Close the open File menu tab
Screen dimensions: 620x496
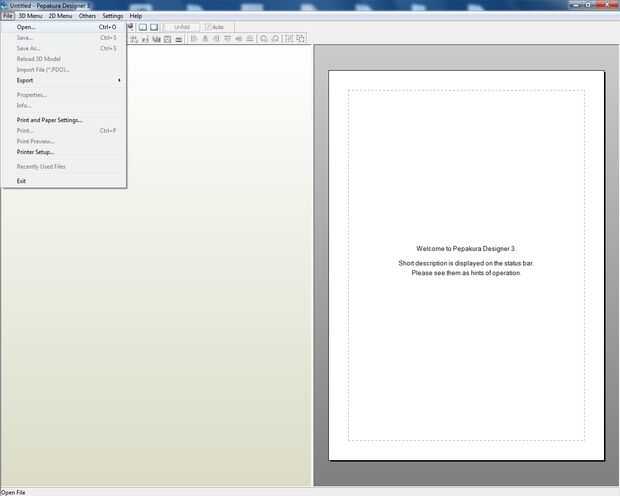coord(8,16)
